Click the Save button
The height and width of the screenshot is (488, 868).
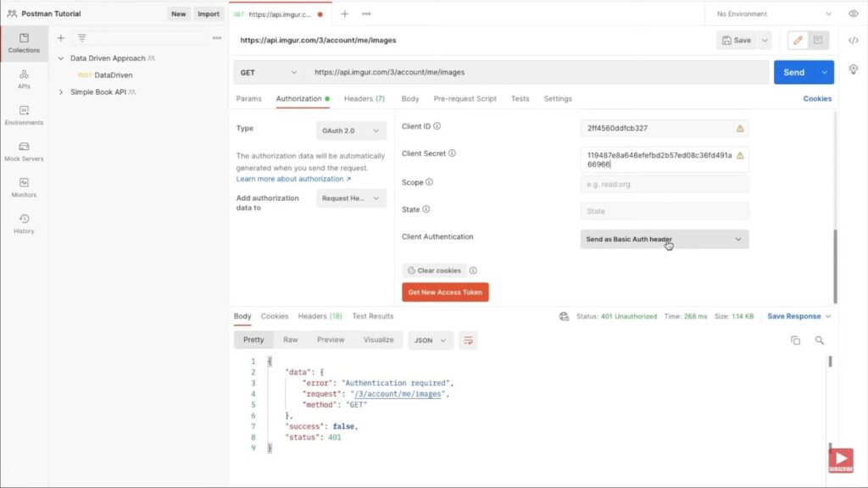coord(737,41)
